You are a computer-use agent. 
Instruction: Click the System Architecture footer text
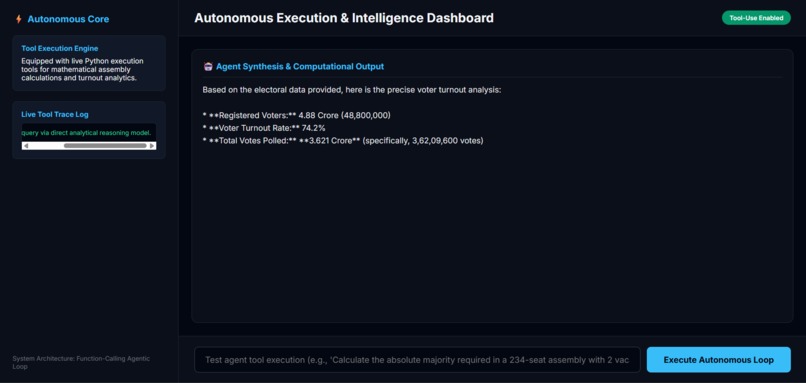coord(81,362)
